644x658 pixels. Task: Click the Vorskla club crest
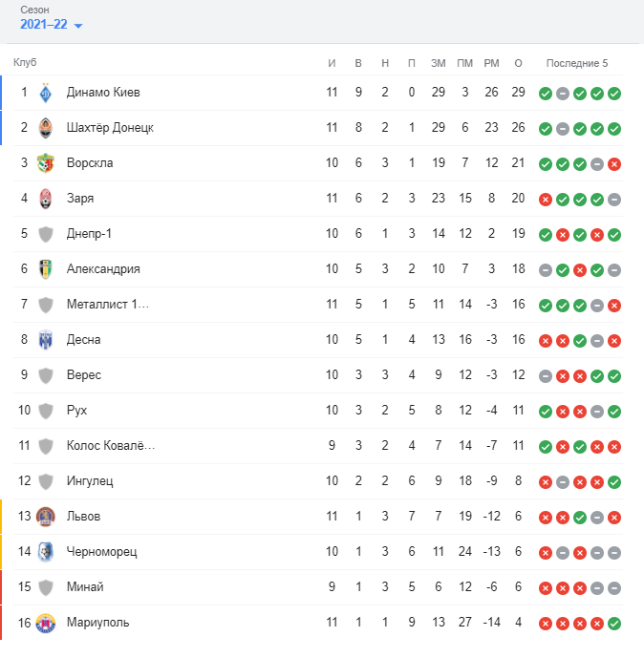coord(46,163)
